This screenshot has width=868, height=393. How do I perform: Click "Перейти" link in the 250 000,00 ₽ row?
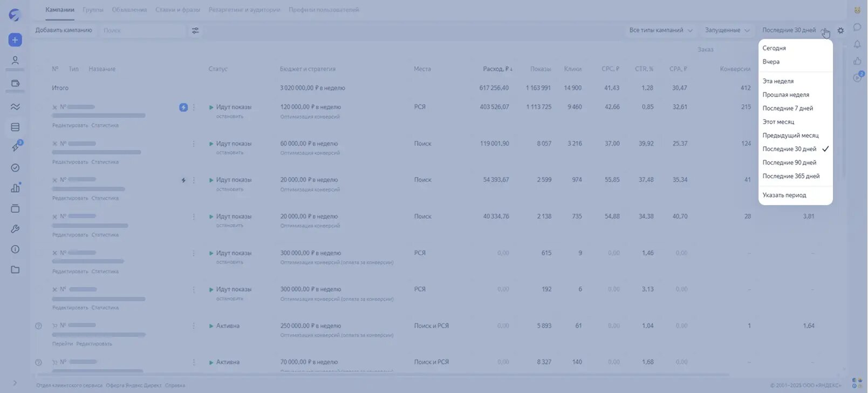[63, 344]
